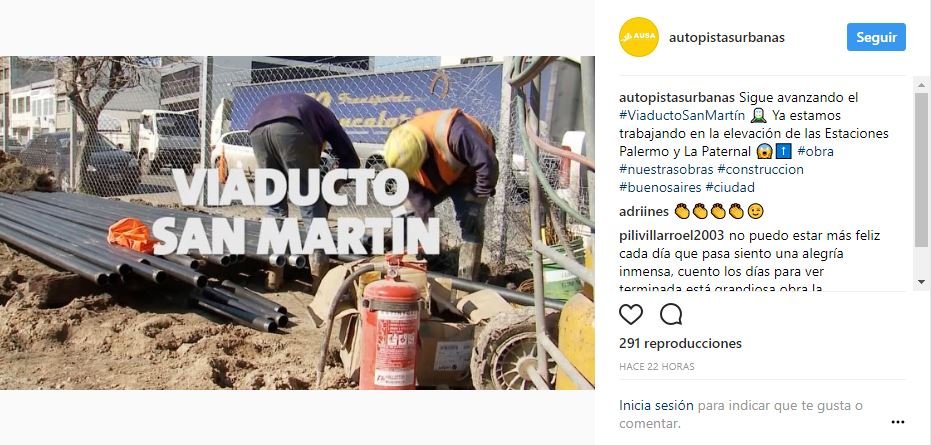The image size is (931, 445).
Task: Click the Inicia sesión login link
Action: coord(656,406)
